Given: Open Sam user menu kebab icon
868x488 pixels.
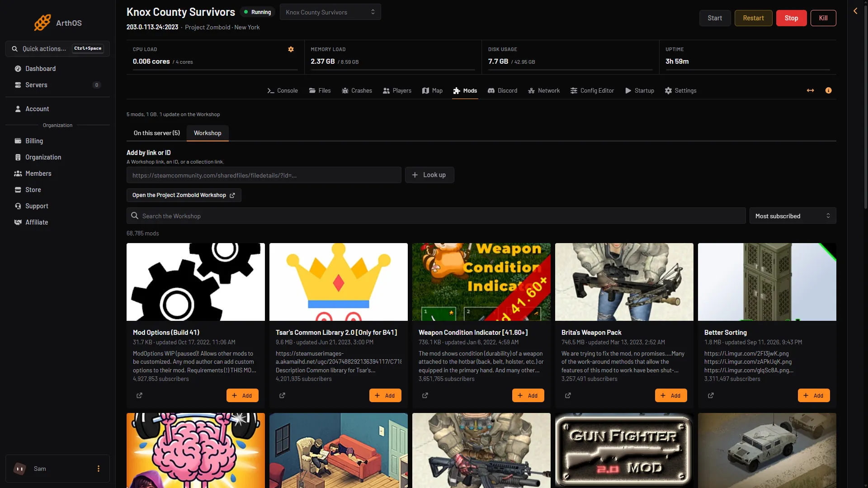Looking at the screenshot, I should (x=98, y=469).
